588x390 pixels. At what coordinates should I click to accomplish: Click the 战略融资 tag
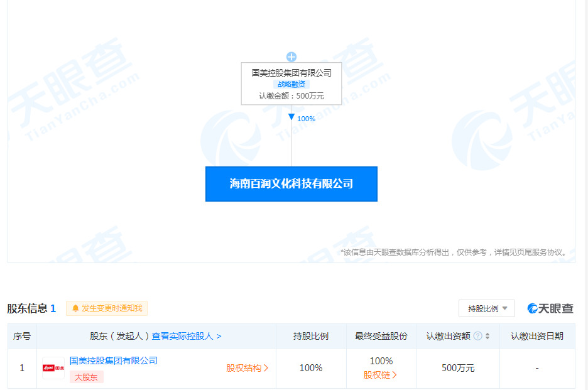(291, 84)
